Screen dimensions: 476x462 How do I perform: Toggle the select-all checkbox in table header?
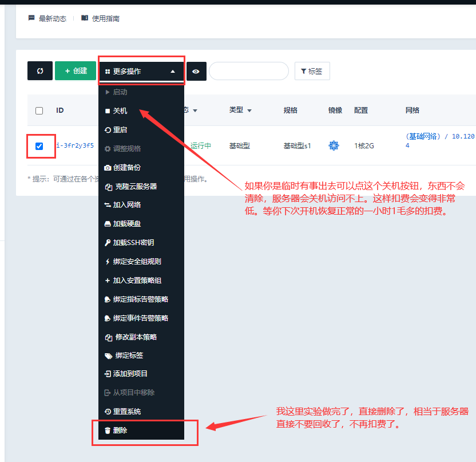39,110
